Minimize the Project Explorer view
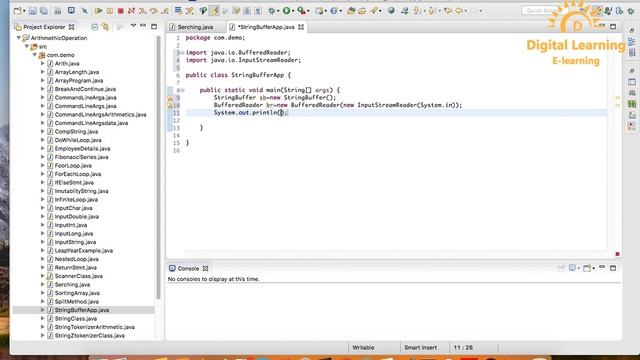Screen dimensions: 640x360 tap(143, 26)
